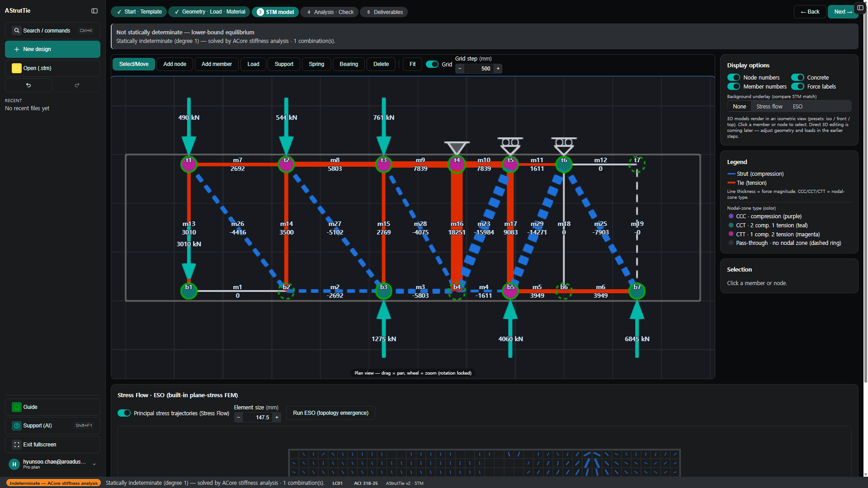Select node b5 on the canvas
This screenshot has height=488, width=868.
510,291
